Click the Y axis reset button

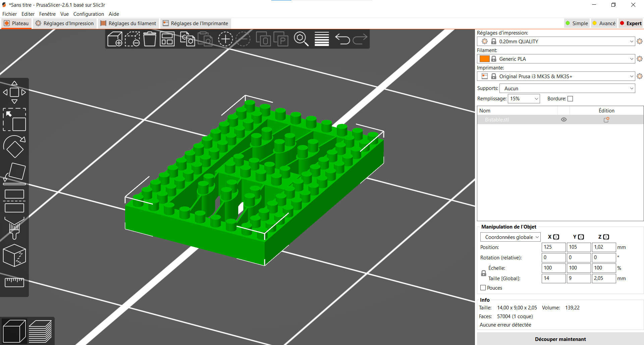tap(581, 237)
